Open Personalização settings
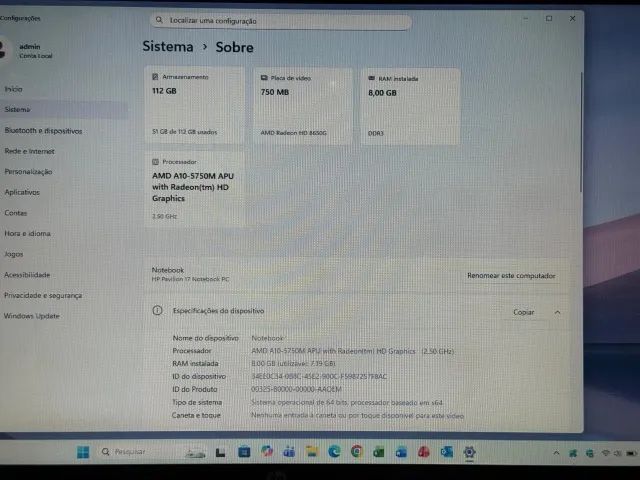This screenshot has height=480, width=640. (x=28, y=171)
